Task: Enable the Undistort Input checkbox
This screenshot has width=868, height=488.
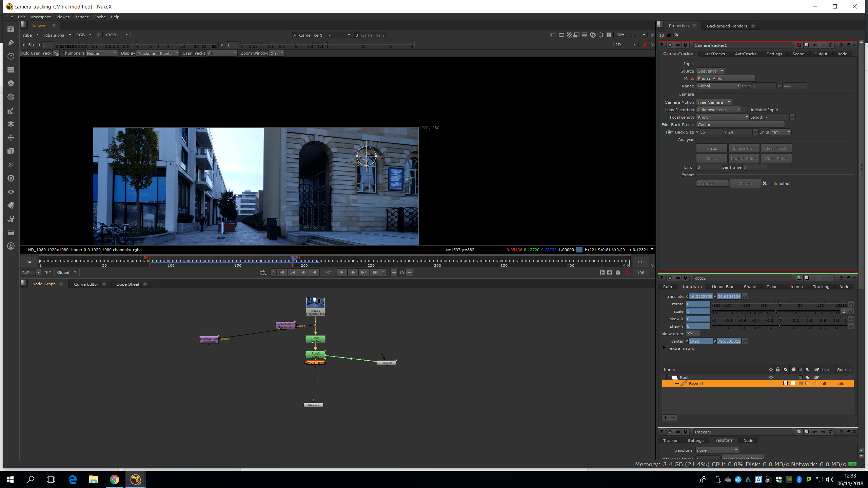Action: [x=745, y=110]
